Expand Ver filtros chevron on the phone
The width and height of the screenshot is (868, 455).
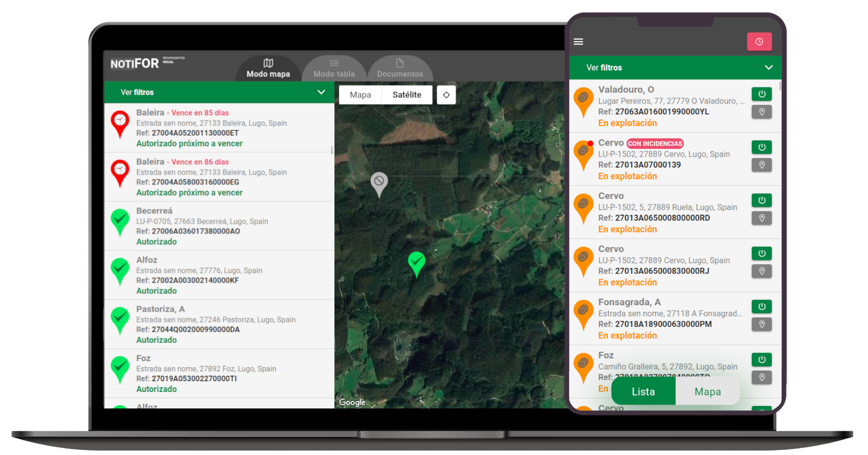click(x=768, y=68)
